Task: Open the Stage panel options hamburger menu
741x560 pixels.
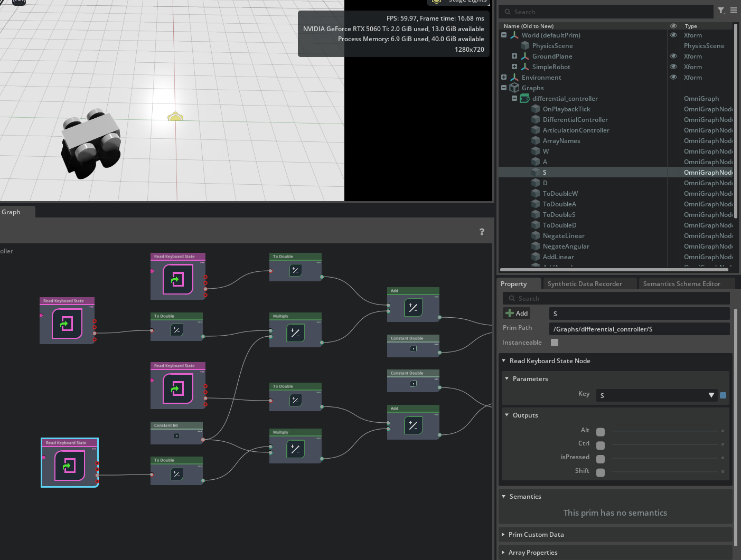Action: [x=734, y=10]
